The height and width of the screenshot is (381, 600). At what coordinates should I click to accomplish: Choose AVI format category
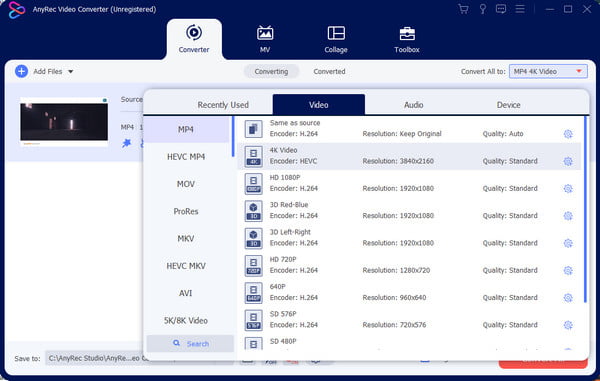click(186, 293)
